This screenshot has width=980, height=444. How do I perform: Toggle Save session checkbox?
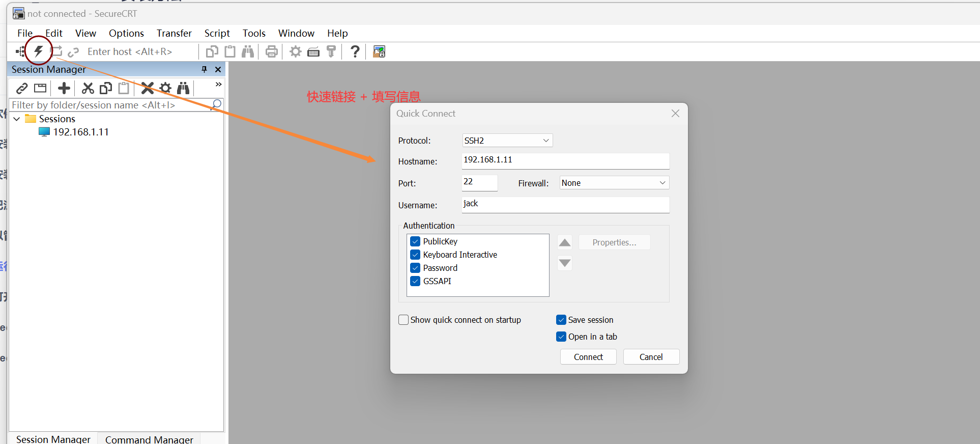tap(561, 320)
